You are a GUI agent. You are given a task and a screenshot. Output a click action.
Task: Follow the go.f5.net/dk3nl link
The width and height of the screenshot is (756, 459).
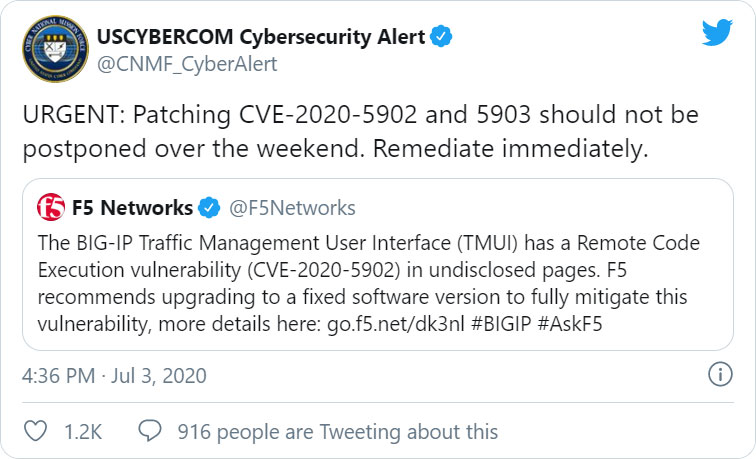click(396, 324)
